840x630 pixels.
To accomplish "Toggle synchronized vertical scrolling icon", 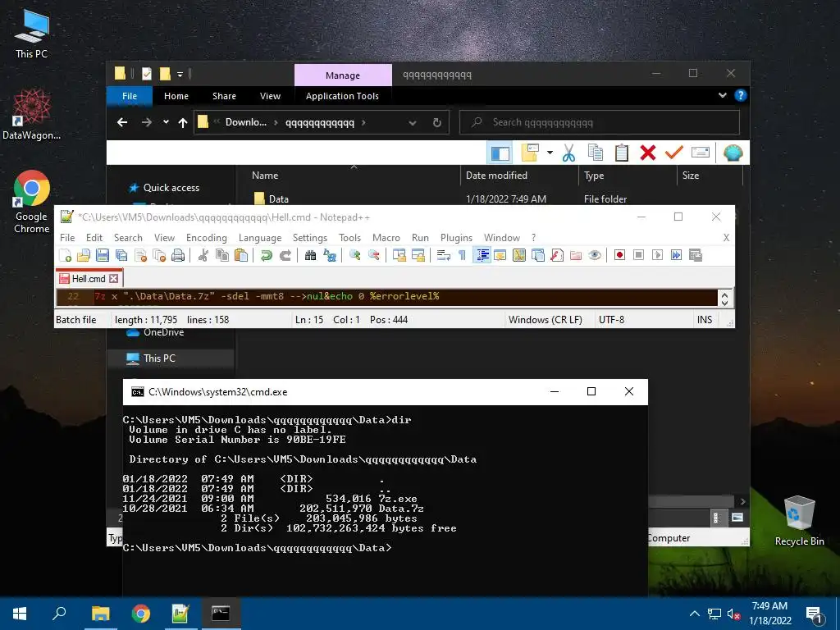I will coord(399,256).
